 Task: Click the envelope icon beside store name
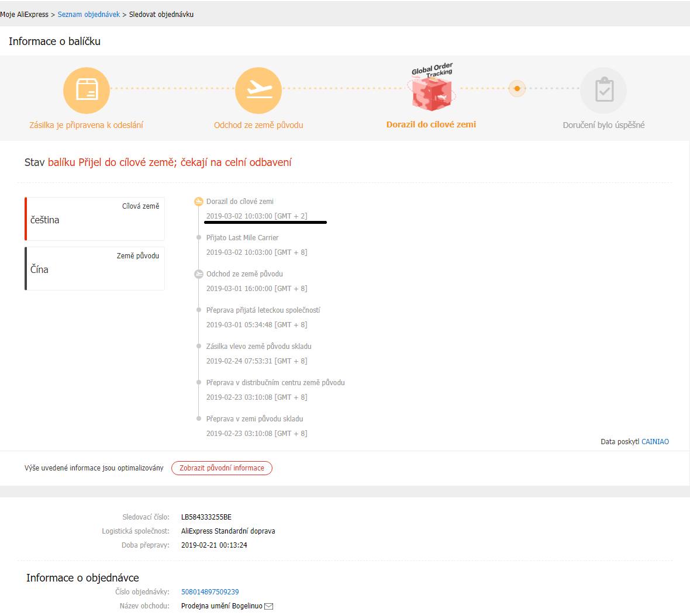[x=269, y=606]
